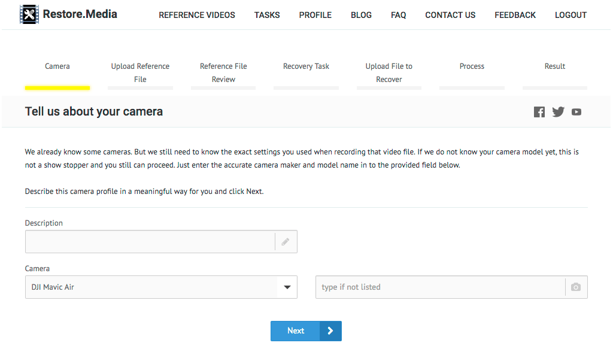Open the Feedback page
Image resolution: width=613 pixels, height=364 pixels.
[515, 15]
